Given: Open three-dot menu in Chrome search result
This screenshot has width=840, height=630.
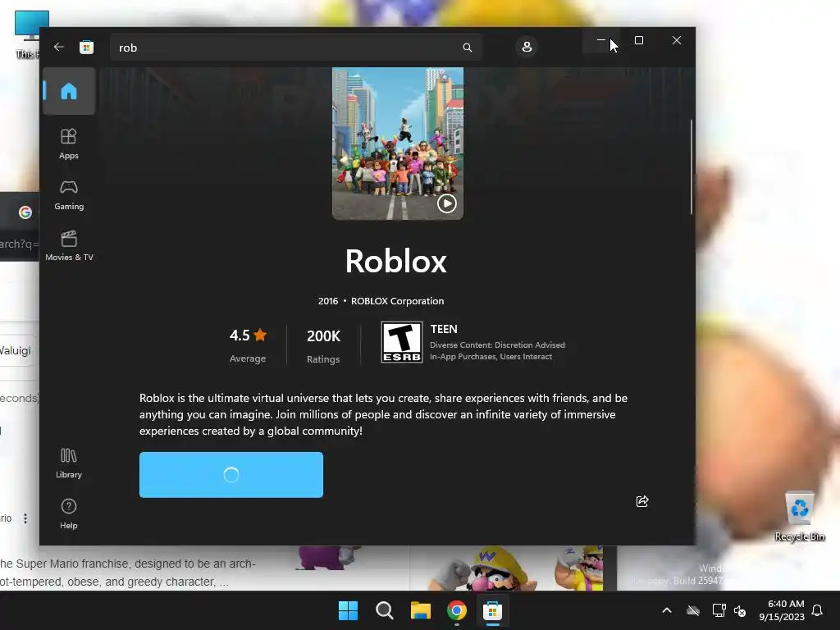Looking at the screenshot, I should pos(25,518).
